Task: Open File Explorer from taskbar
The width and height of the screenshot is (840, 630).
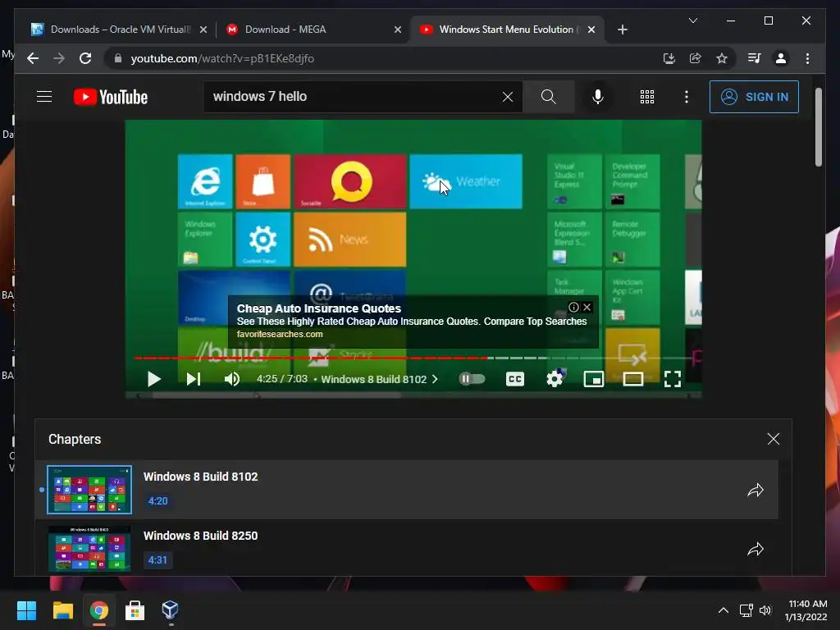Action: tap(62, 610)
